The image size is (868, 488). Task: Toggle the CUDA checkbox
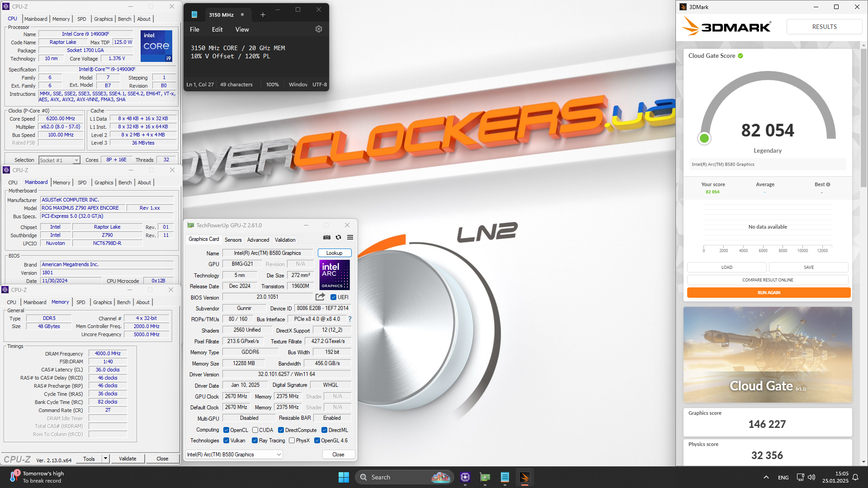tap(255, 430)
